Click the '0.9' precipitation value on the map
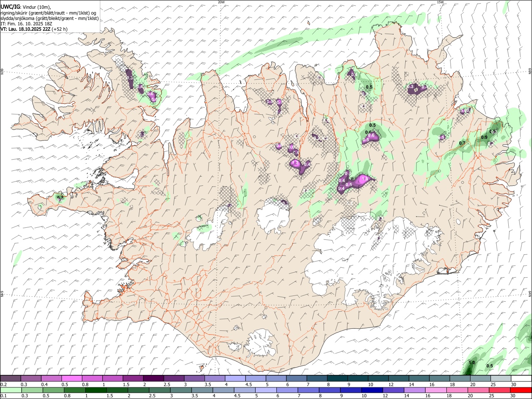 pyautogui.click(x=484, y=137)
